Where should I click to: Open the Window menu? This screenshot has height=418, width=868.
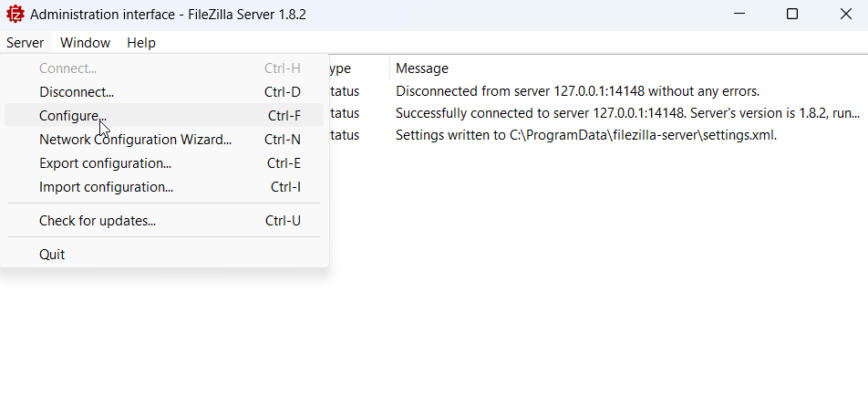(86, 43)
